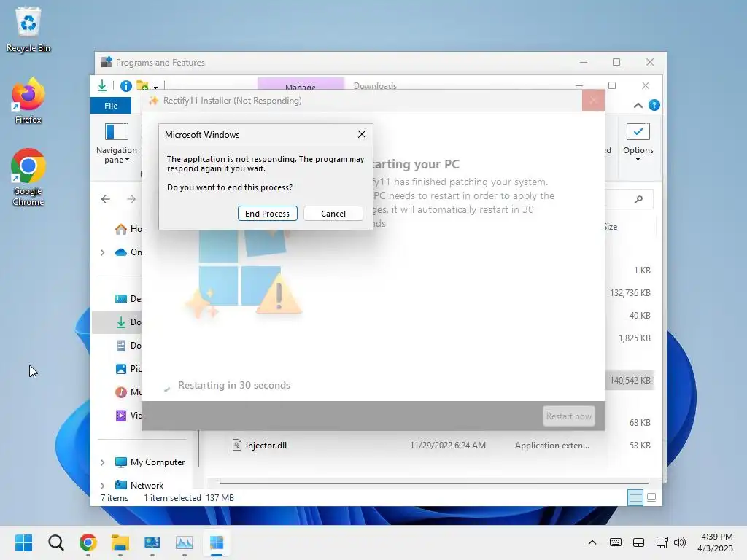This screenshot has width=747, height=560.
Task: Click the network tray icon
Action: 662,542
